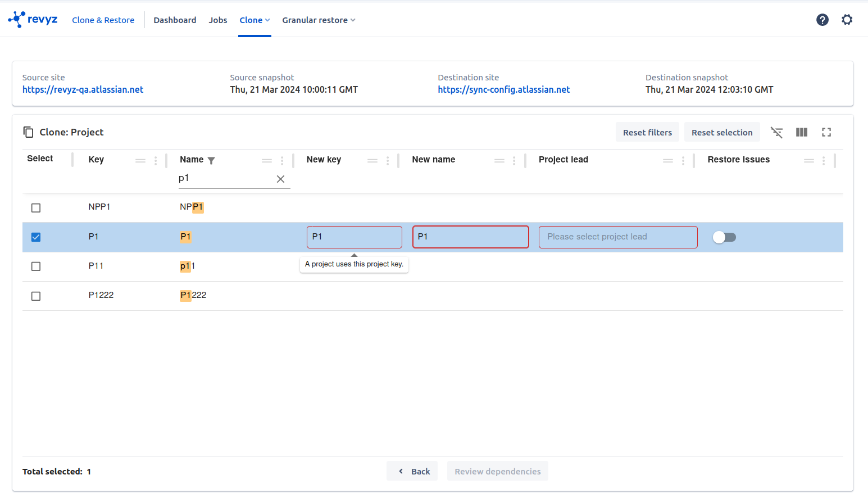This screenshot has width=868, height=502.
Task: Uncheck the selected P1 project checkbox
Action: click(x=36, y=237)
